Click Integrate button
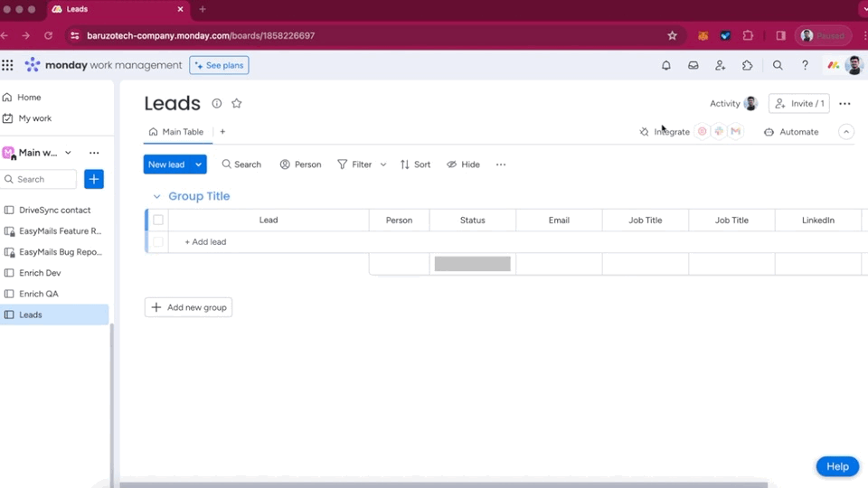This screenshot has width=868, height=488. pos(665,132)
